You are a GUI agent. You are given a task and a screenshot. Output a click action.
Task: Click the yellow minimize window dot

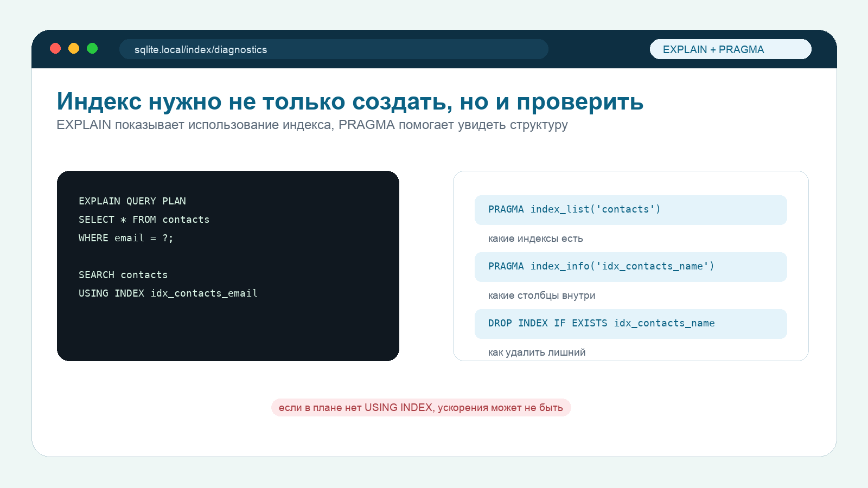pos(74,48)
